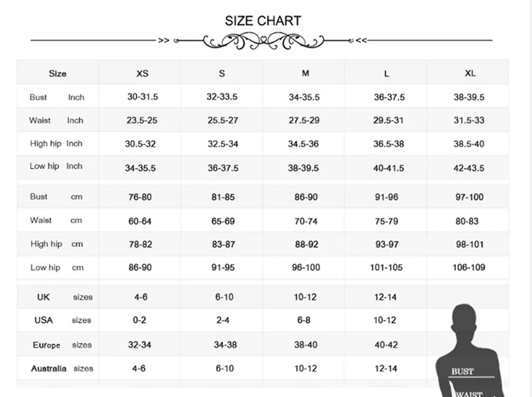Click the left double-arrow divider symbol

(163, 40)
